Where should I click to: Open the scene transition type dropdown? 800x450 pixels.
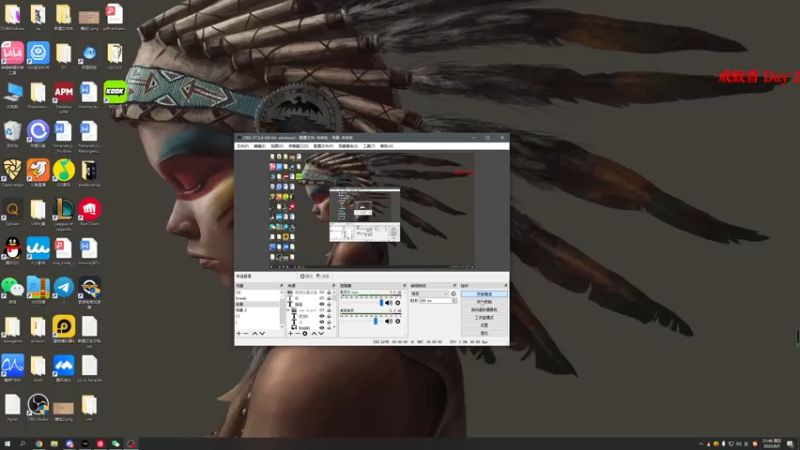(x=430, y=294)
